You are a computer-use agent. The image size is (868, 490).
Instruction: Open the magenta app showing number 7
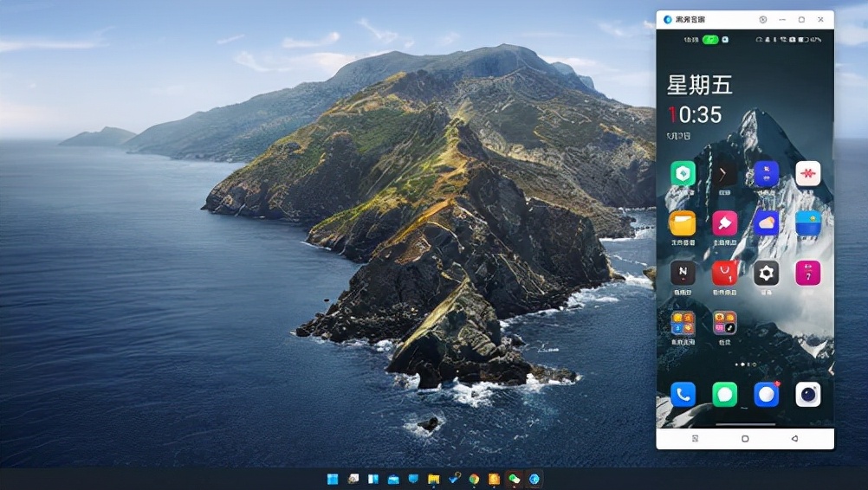(x=807, y=273)
